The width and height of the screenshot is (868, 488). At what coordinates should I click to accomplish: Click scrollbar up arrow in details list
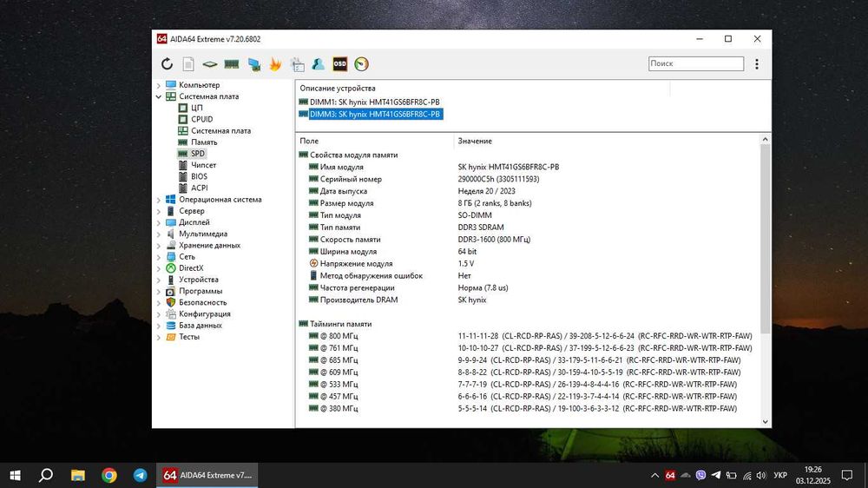(765, 140)
